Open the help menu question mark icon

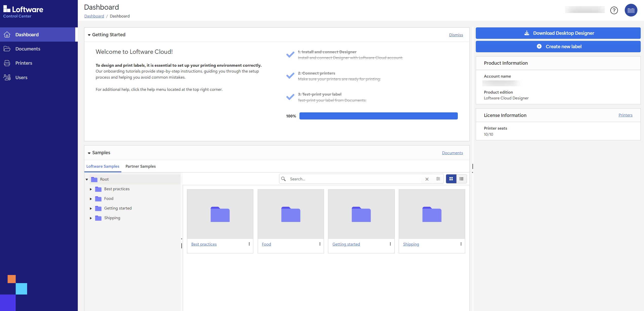[x=614, y=10]
